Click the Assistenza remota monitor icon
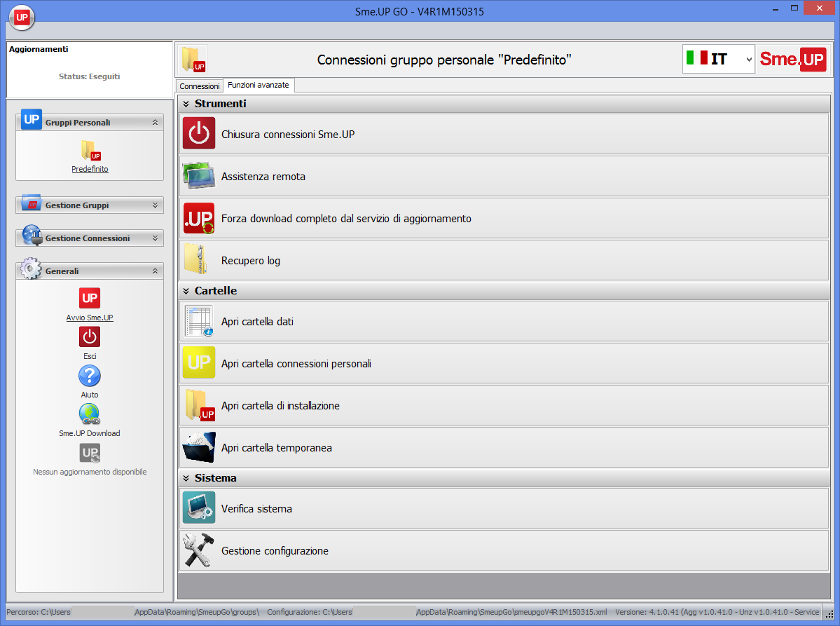840x626 pixels. [x=199, y=176]
